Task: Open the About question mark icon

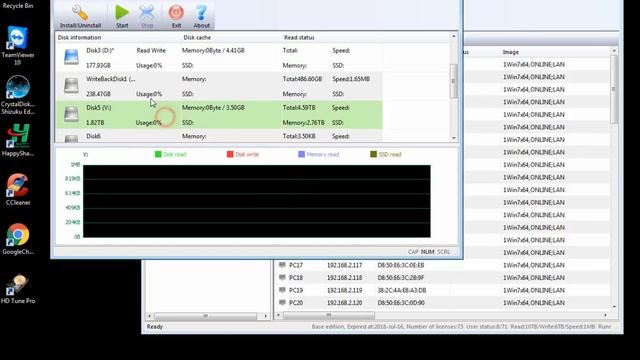Action: click(201, 13)
